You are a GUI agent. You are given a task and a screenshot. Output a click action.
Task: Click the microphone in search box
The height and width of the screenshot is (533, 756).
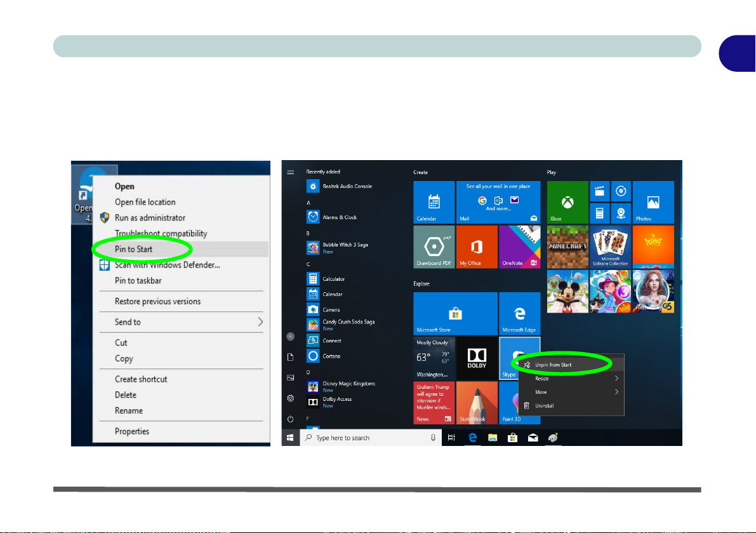pyautogui.click(x=433, y=438)
